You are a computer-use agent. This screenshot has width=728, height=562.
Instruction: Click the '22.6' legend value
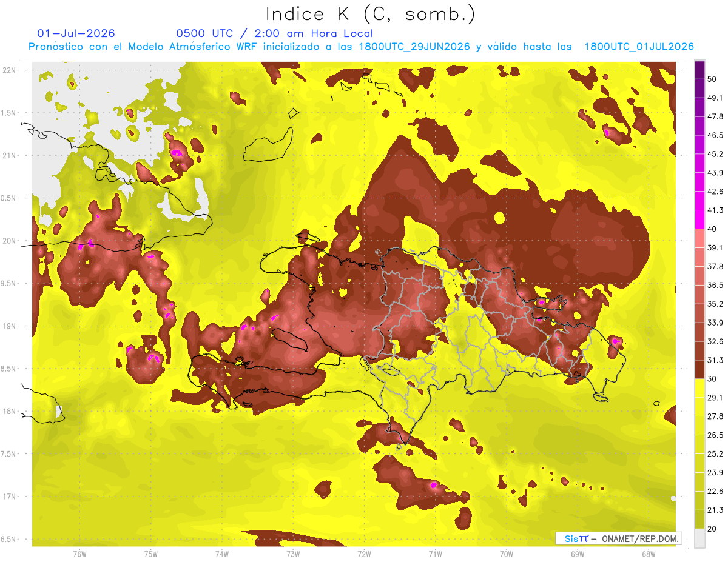(715, 492)
